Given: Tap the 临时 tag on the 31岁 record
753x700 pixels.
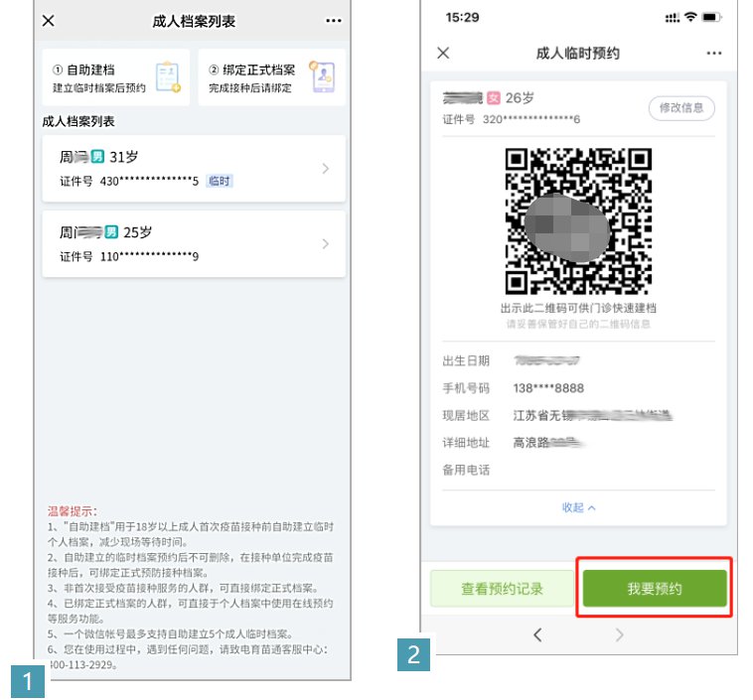Looking at the screenshot, I should pyautogui.click(x=220, y=181).
